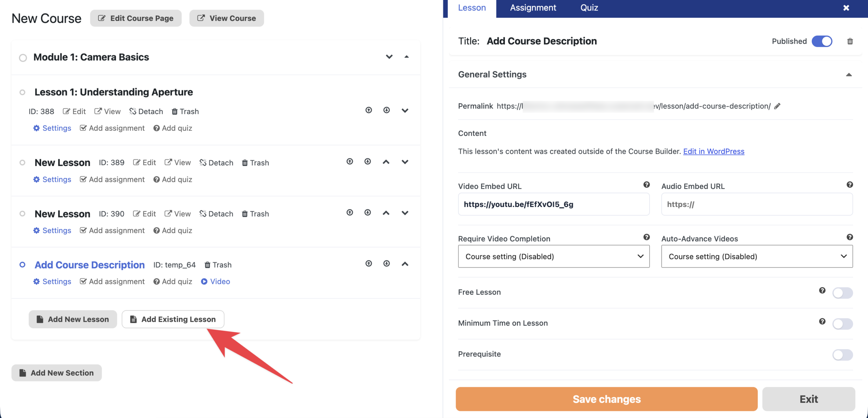Select Module 1: Camera Basics radio circle

tap(23, 58)
